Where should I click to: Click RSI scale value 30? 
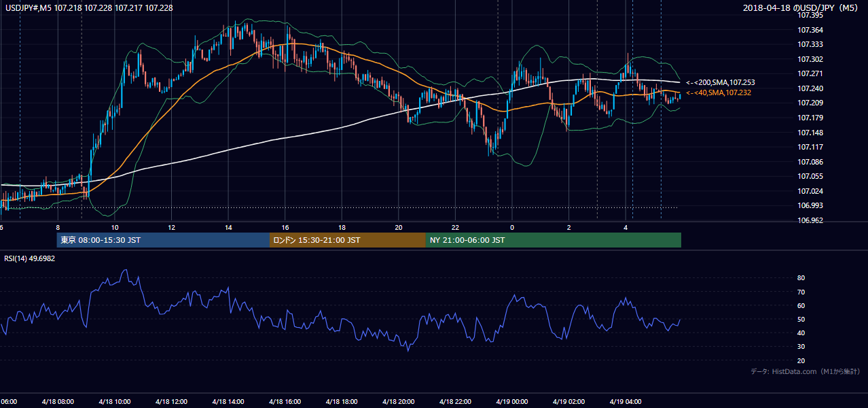[801, 347]
